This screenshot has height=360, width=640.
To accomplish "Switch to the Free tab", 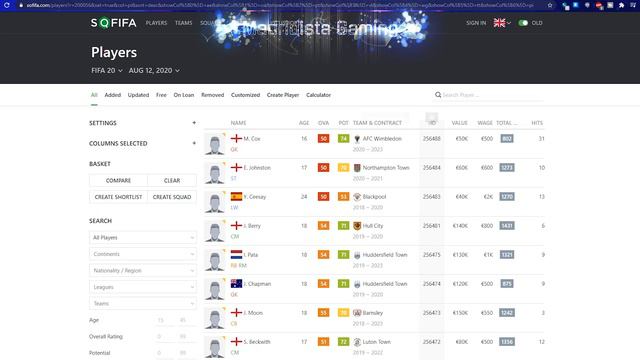I will (x=161, y=95).
